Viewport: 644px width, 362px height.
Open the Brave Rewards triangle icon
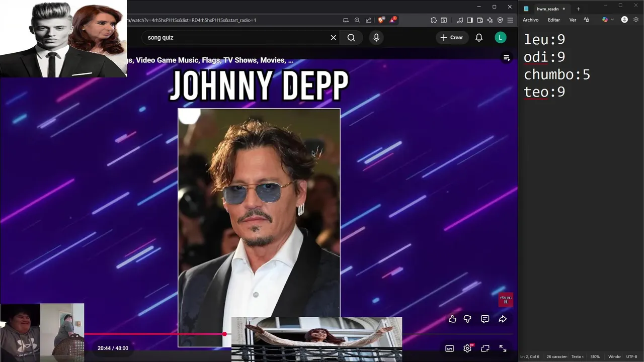[x=393, y=20]
